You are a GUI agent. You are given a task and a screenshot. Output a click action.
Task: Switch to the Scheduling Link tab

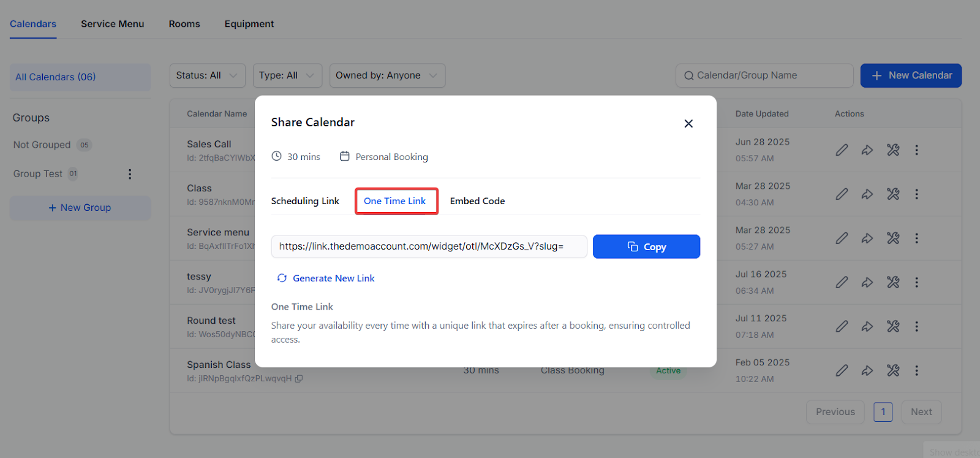305,201
